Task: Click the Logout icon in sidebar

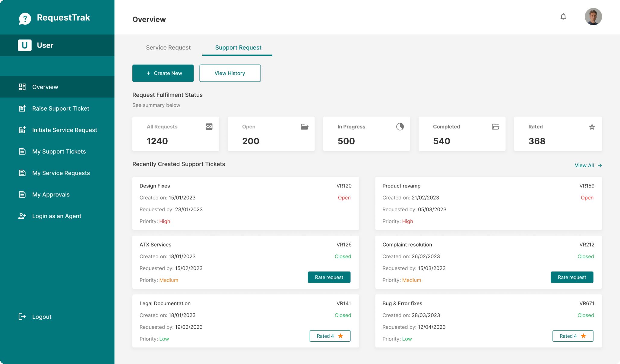Action: (x=22, y=317)
